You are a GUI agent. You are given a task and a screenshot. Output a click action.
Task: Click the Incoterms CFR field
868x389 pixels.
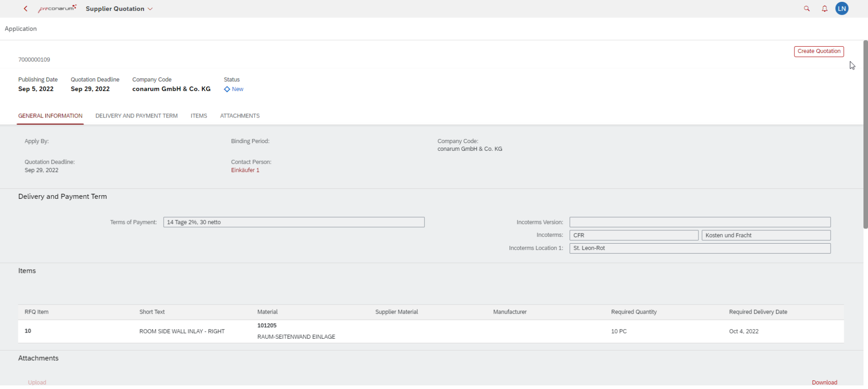tap(633, 235)
